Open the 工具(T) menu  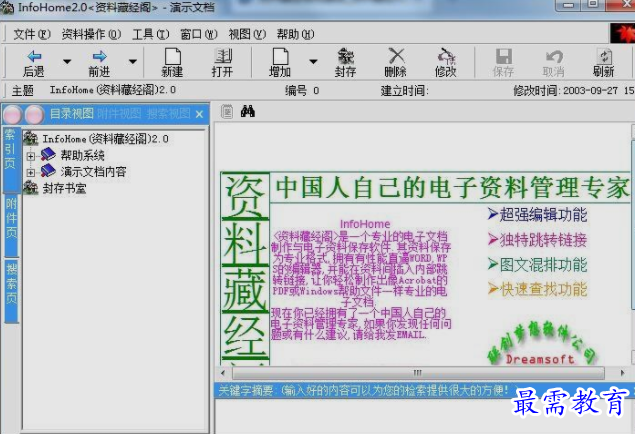pos(151,34)
